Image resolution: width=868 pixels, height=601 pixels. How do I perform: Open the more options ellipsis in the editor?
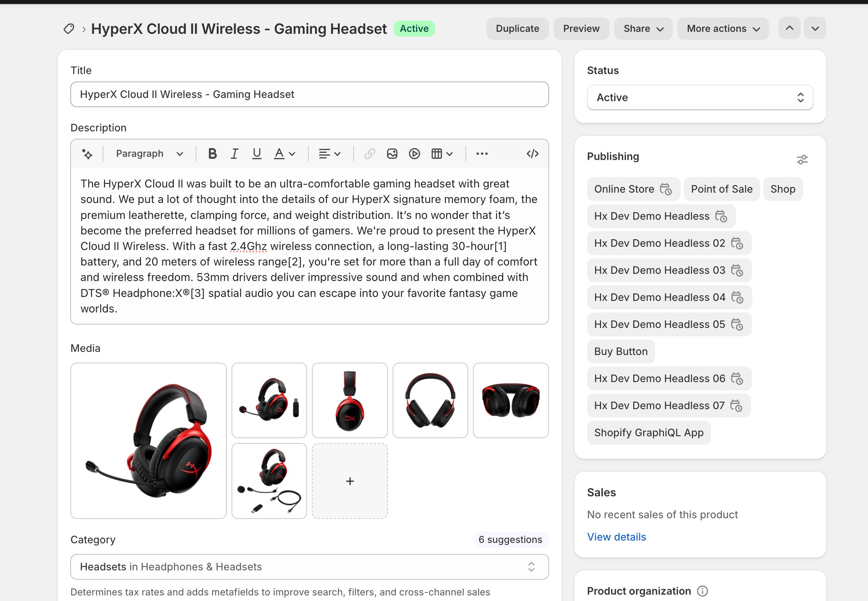tap(482, 154)
